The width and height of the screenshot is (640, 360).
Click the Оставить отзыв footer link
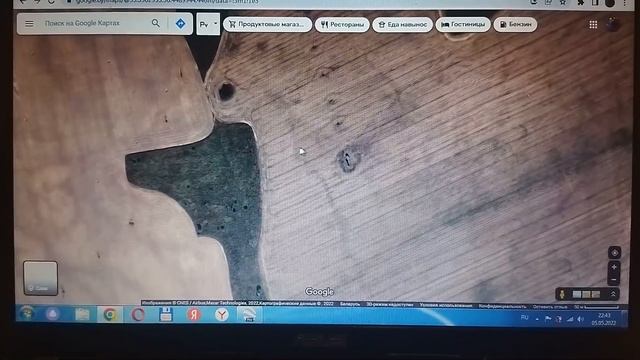coord(550,307)
